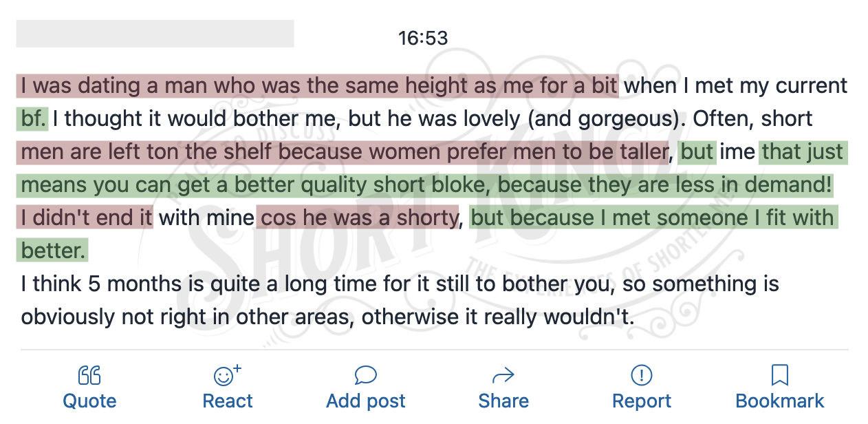Click the red highlight "I was dating a man"
Image resolution: width=868 pixels, height=424 pixels.
point(113,86)
